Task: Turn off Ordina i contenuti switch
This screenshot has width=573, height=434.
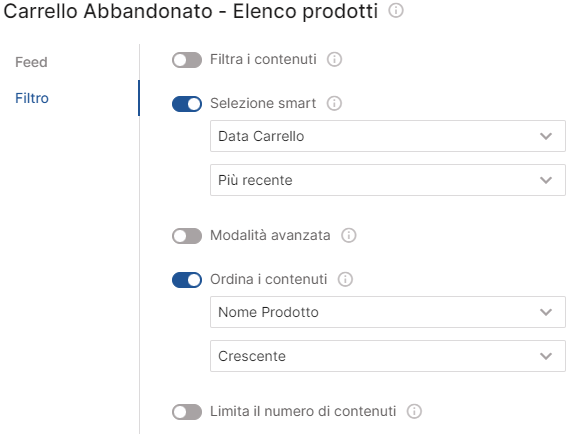Action: click(187, 280)
